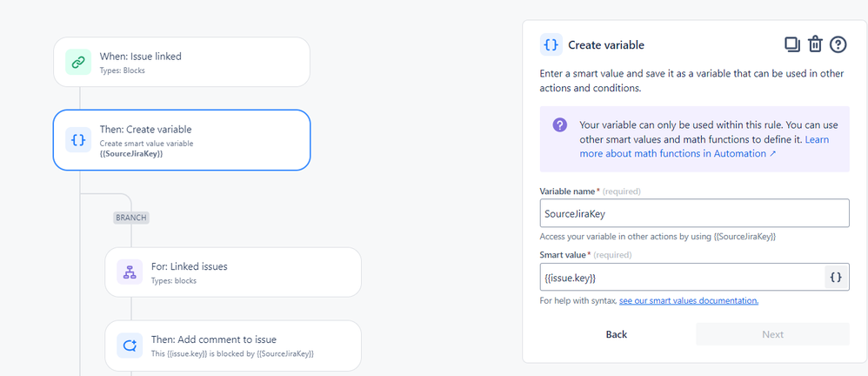Delete component with trash icon
Screen dimensions: 868x376
(815, 44)
